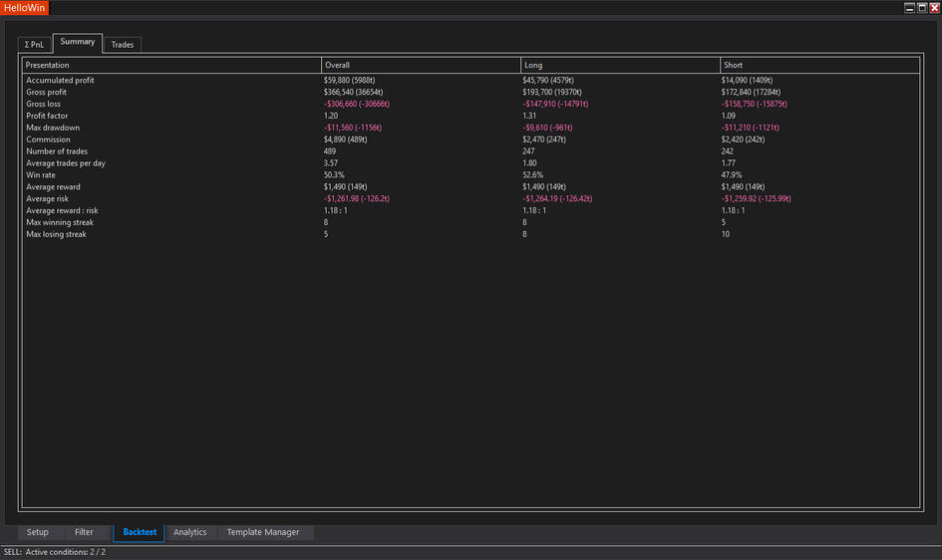
Task: Click the Presentation column header
Action: point(47,66)
